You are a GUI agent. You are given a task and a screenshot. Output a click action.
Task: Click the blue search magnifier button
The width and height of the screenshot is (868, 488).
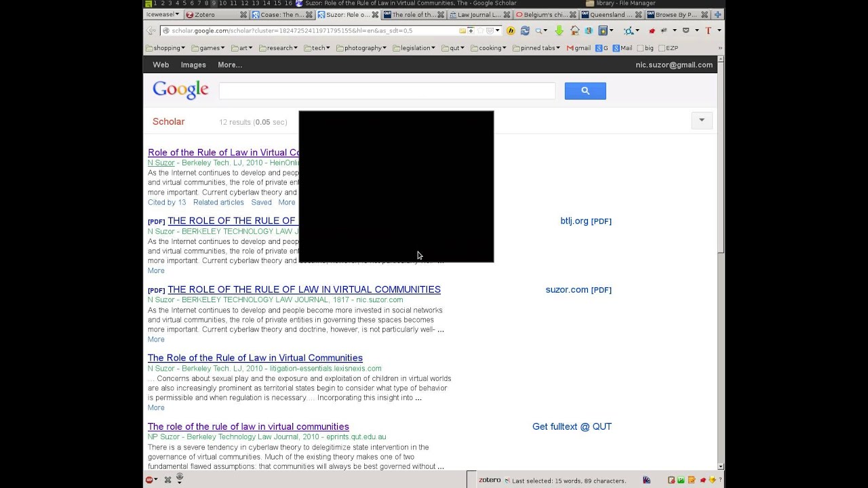pyautogui.click(x=585, y=91)
